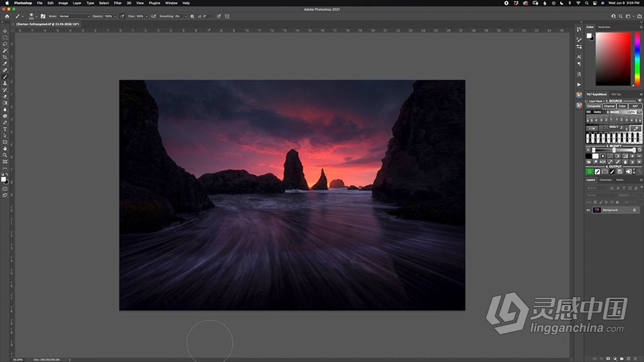Open the TK7 RapidMask panel menu

[x=641, y=95]
